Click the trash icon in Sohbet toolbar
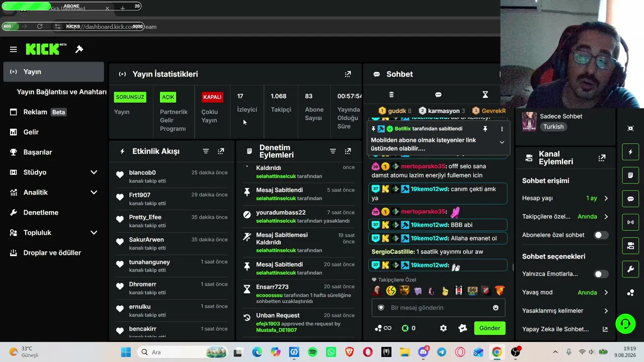Screen dimensions: 644x362 pyautogui.click(x=391, y=95)
